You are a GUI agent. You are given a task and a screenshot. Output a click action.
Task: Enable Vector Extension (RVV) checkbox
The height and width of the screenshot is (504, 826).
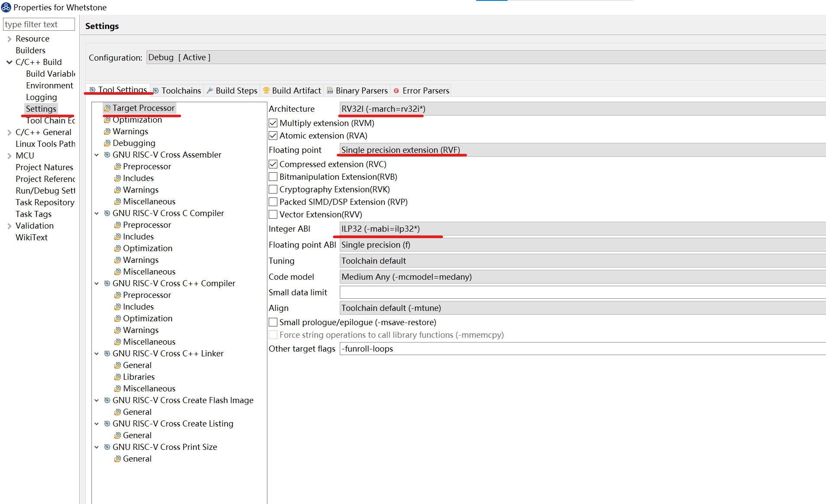273,214
